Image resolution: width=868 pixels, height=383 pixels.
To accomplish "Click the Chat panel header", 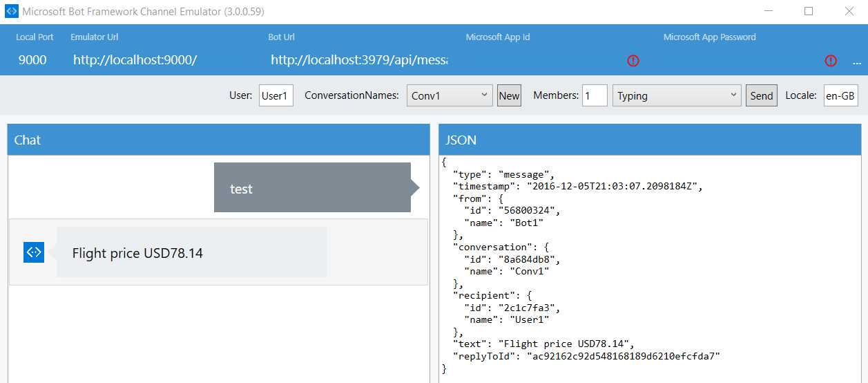I will tap(218, 140).
